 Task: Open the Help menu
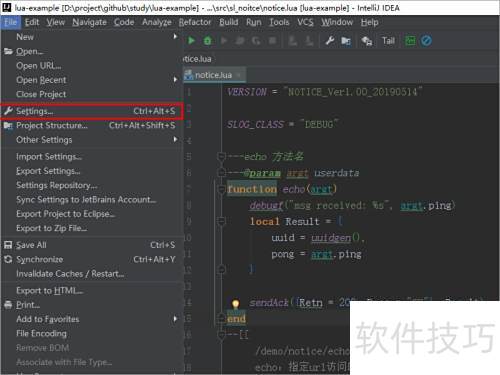click(370, 22)
